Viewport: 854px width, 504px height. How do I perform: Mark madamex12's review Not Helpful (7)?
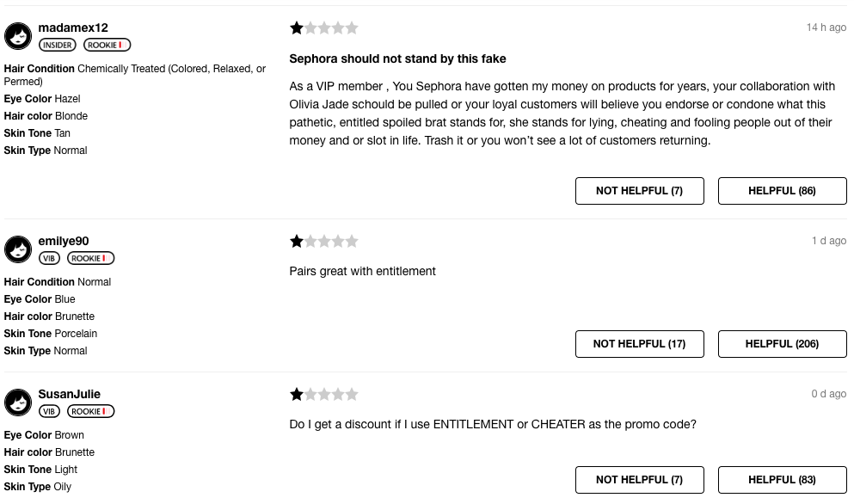click(639, 191)
